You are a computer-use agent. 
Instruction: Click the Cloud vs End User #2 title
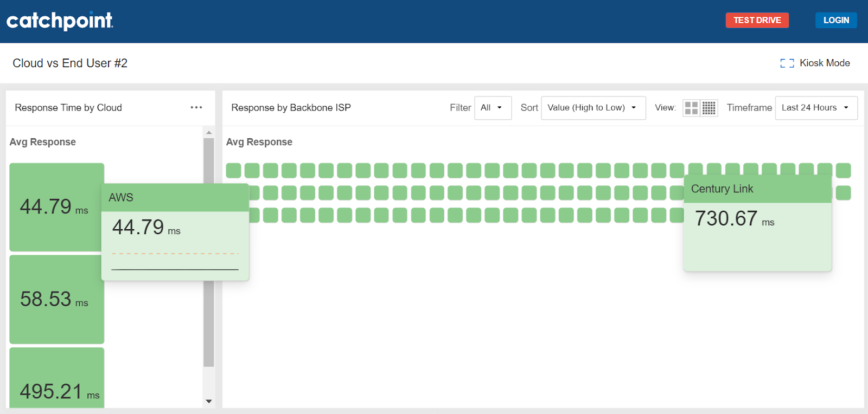70,63
